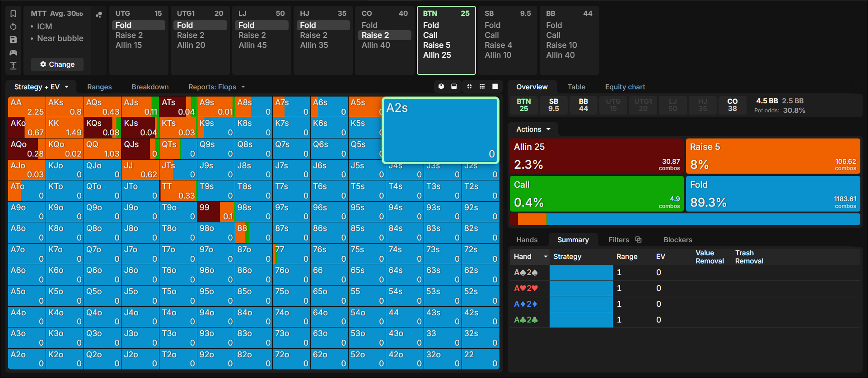Click the 72o cell in the hand matrix
Screen dimensions: 868x378
291,359
